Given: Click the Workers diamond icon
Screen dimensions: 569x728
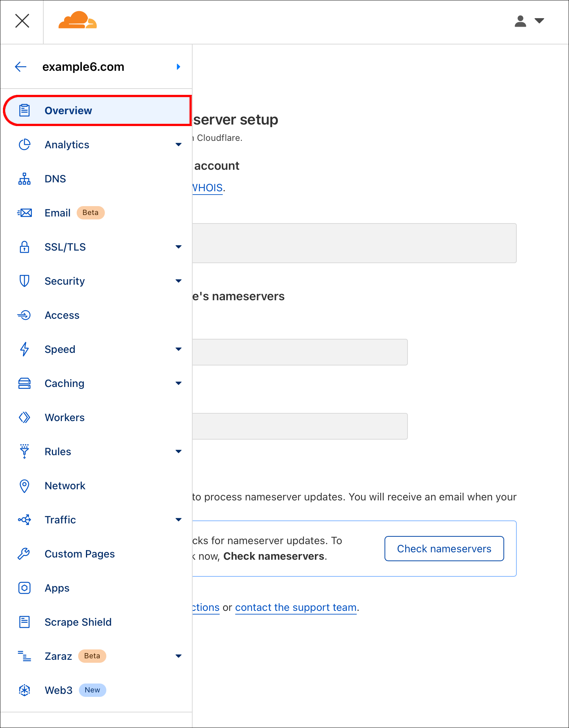Looking at the screenshot, I should pyautogui.click(x=24, y=417).
